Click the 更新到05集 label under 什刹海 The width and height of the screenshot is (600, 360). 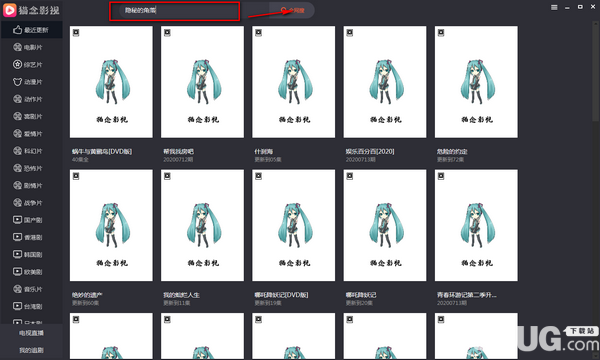(268, 160)
